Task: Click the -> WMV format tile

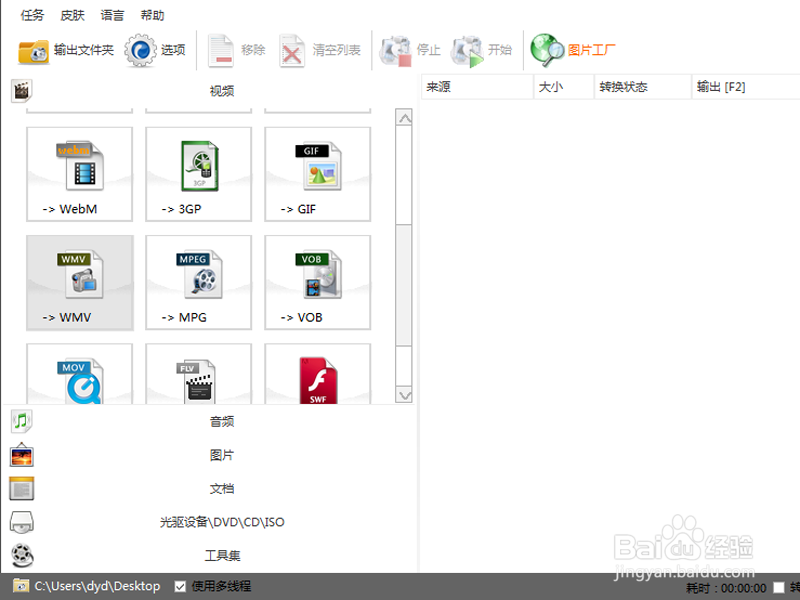Action: [79, 282]
